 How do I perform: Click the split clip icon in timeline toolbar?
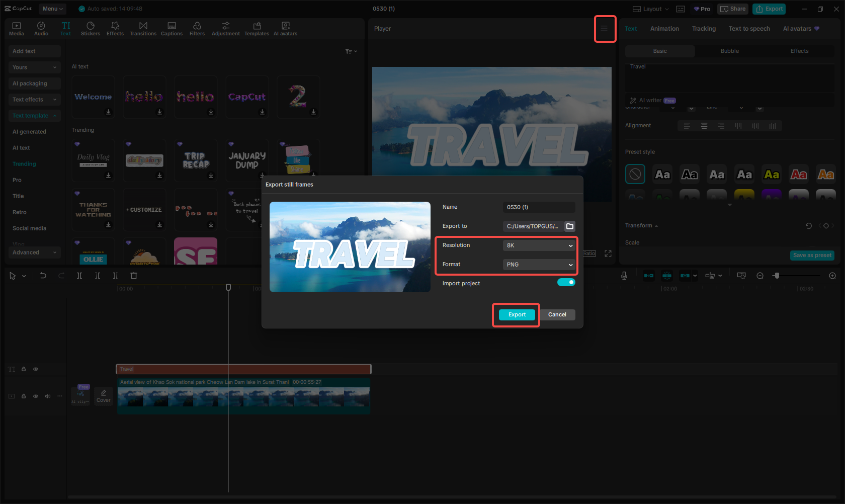[79, 276]
